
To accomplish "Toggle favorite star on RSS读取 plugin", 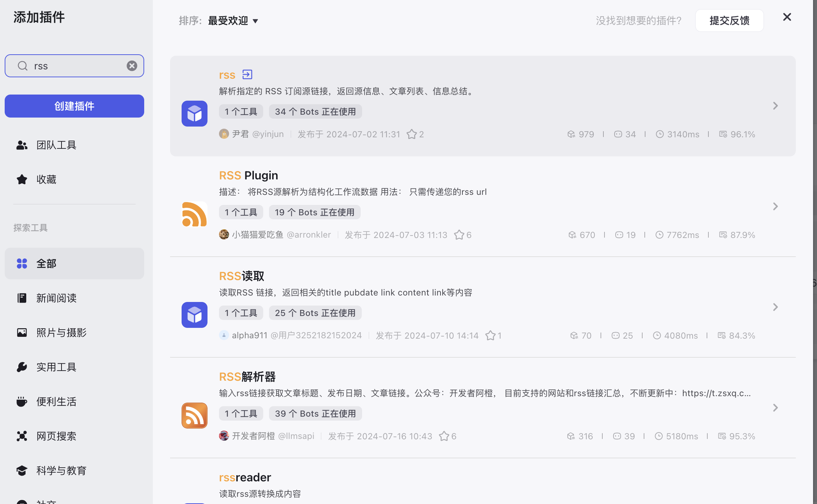I will [x=490, y=335].
